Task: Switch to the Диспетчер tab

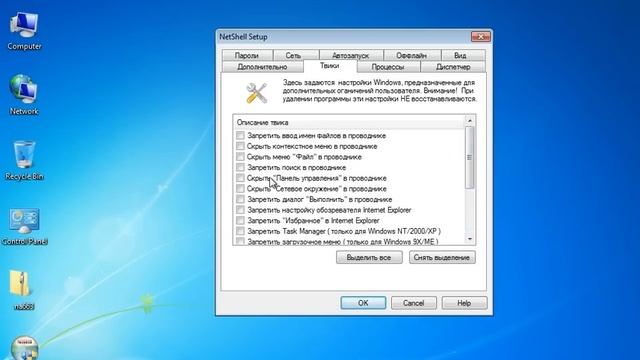Action: coord(453,67)
